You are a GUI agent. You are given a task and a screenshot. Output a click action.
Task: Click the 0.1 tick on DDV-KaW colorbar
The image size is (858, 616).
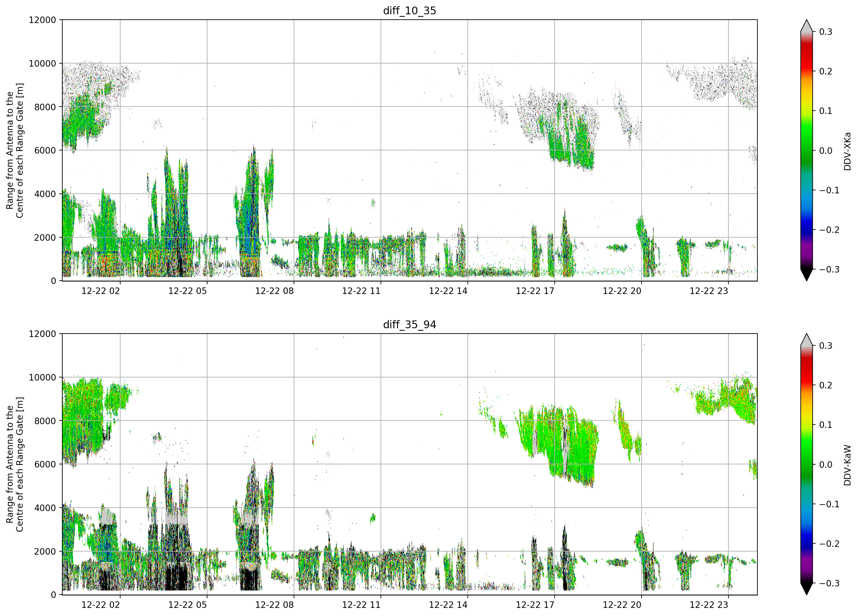pos(826,425)
